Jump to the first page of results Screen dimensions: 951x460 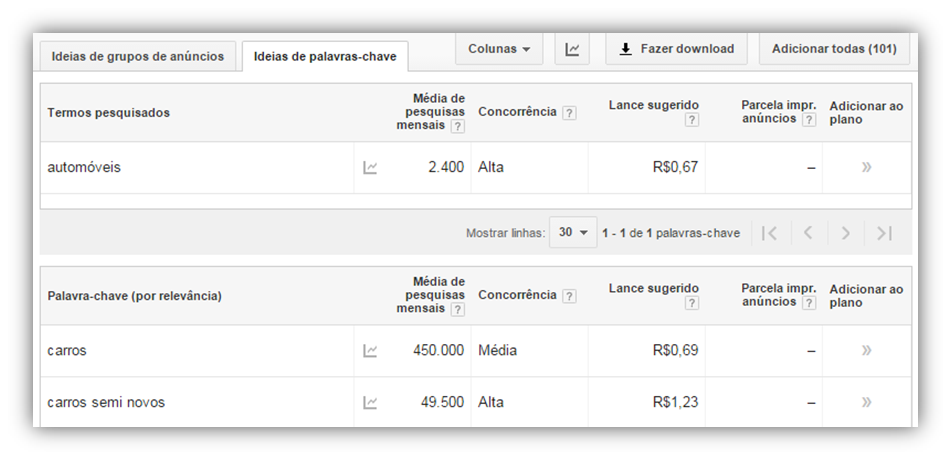769,233
